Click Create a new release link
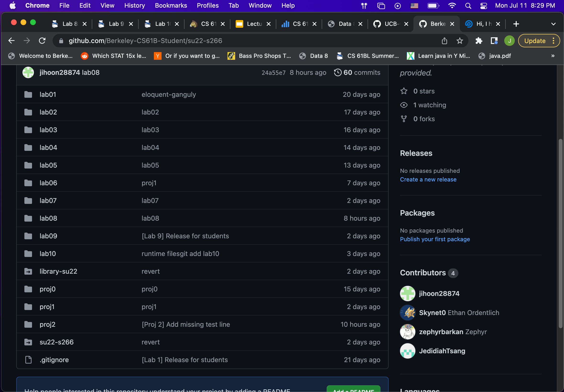This screenshot has height=392, width=564. [428, 180]
